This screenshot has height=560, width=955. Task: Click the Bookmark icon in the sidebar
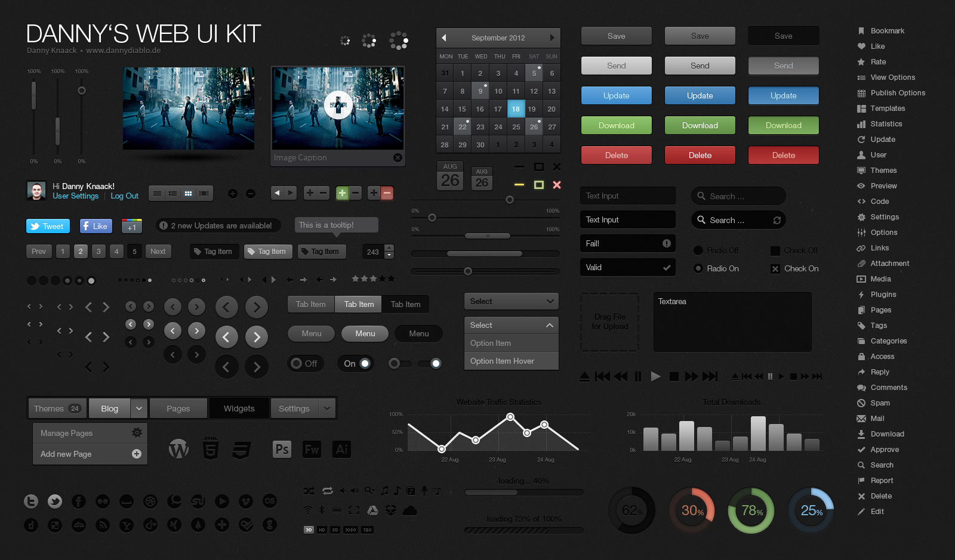tap(861, 31)
